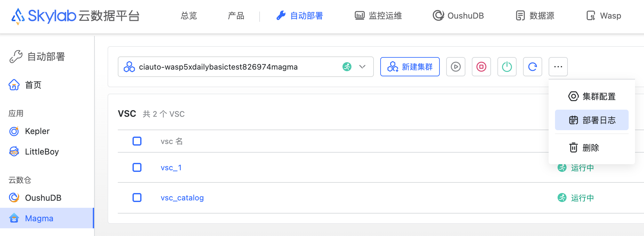Image resolution: width=644 pixels, height=236 pixels.
Task: Click the Skylab logo icon
Action: point(18,16)
